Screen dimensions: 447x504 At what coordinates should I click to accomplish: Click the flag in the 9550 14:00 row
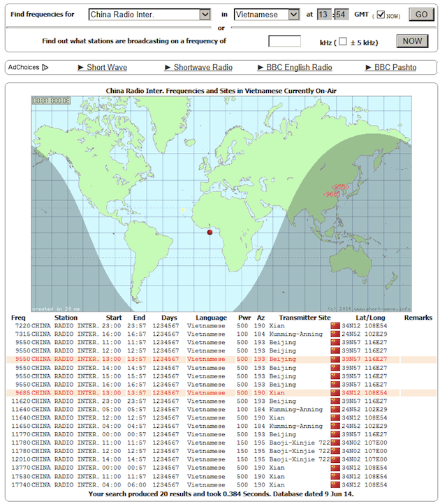click(335, 368)
